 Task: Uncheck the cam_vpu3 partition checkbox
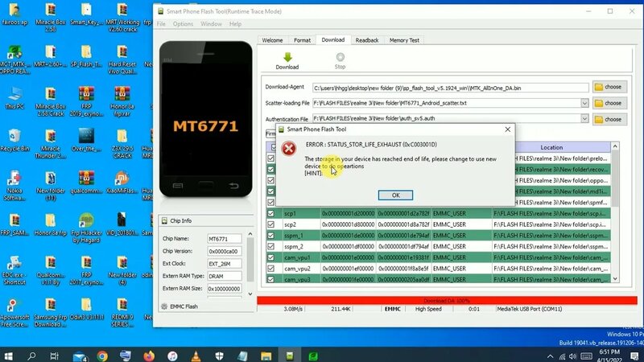coord(270,279)
